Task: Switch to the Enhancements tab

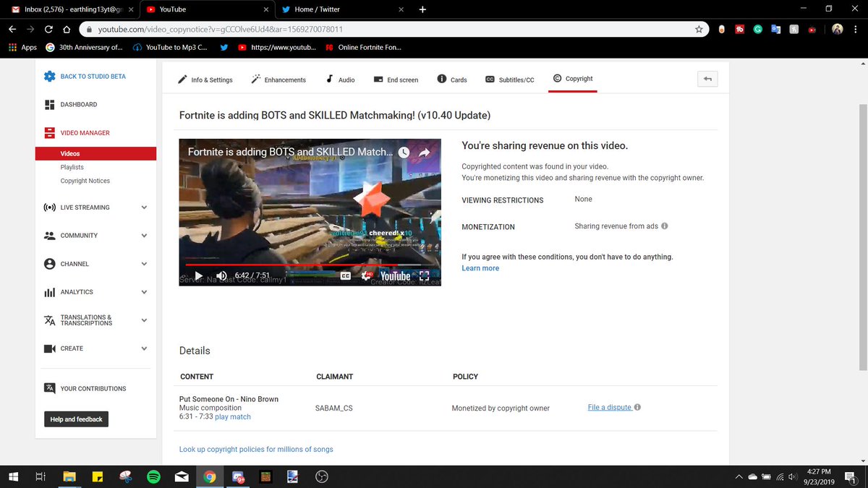Action: tap(278, 80)
